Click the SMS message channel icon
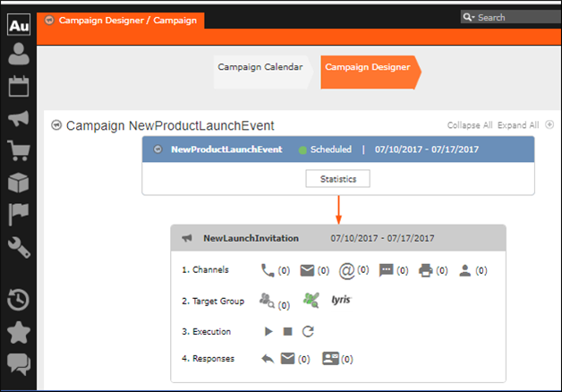This screenshot has height=392, width=562. coord(386,270)
